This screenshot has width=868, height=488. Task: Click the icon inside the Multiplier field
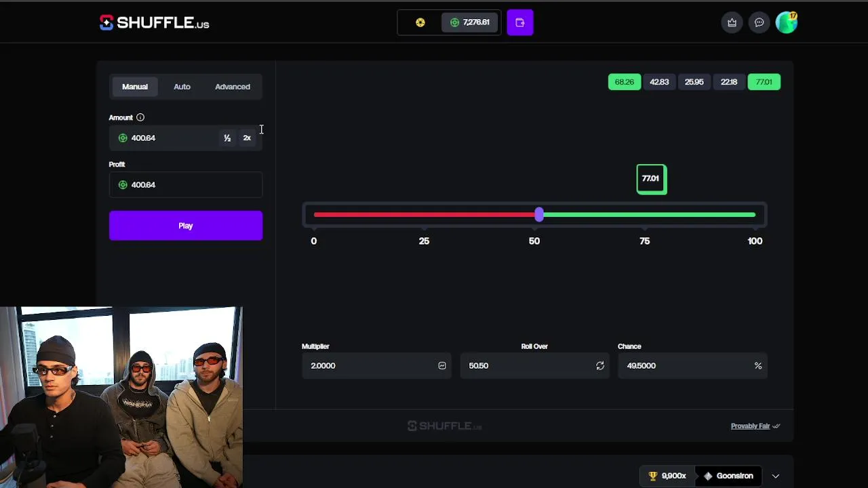tap(442, 365)
